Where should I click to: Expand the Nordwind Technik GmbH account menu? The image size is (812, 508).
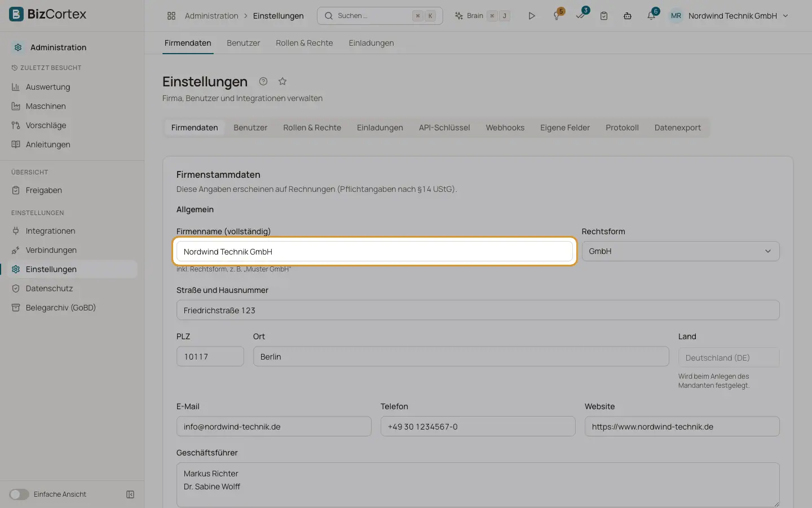(738, 16)
